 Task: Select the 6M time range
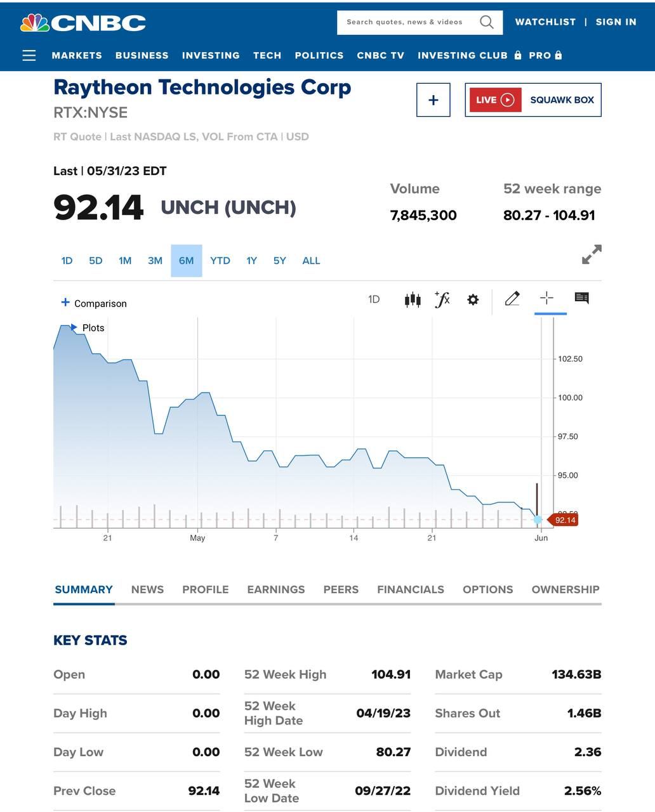tap(187, 261)
